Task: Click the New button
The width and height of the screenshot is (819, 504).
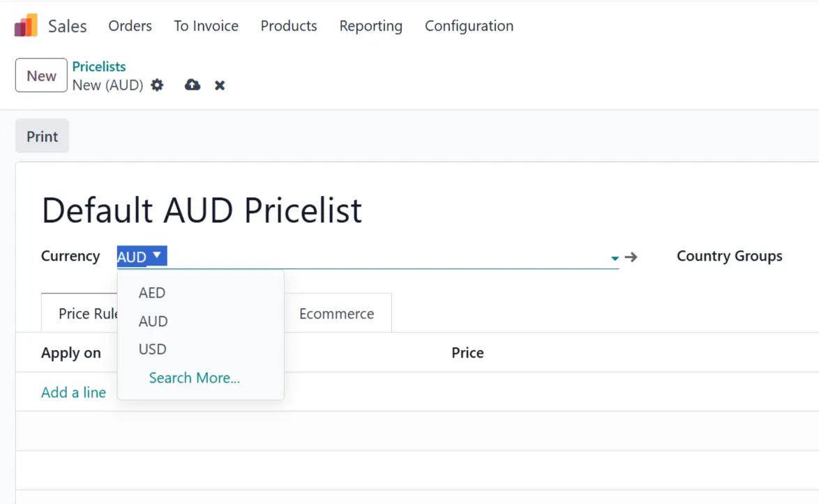Action: coord(41,75)
